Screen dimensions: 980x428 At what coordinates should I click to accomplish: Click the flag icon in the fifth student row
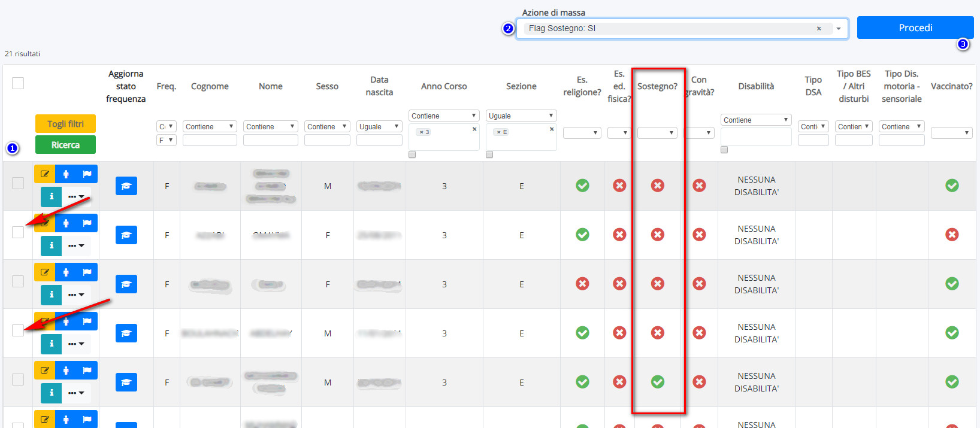click(87, 371)
